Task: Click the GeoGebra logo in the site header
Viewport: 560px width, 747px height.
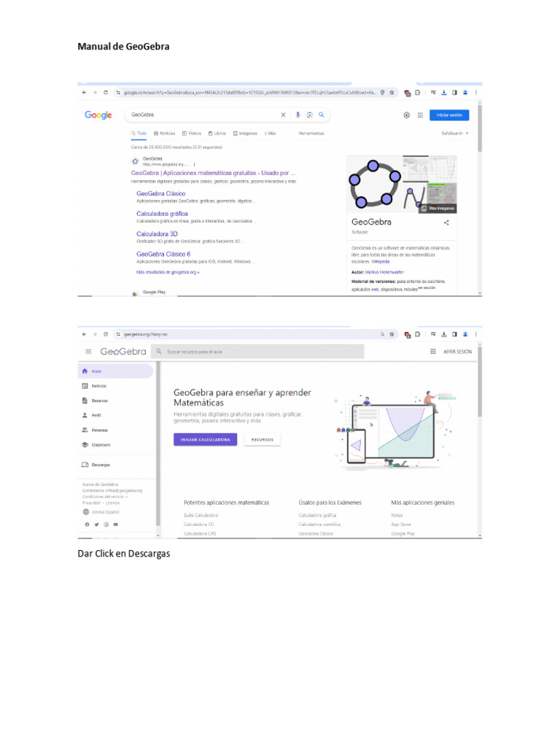Action: coord(122,352)
